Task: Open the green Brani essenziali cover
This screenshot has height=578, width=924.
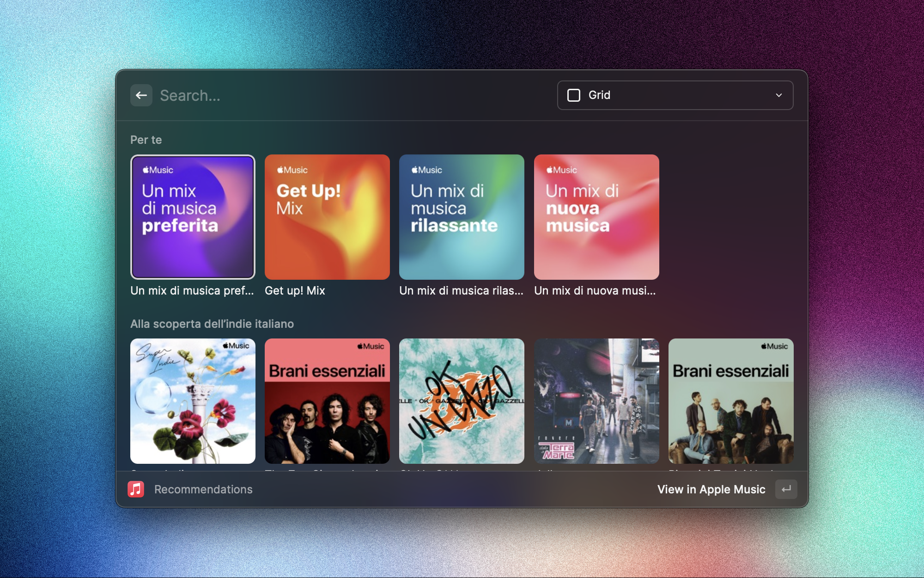Action: tap(731, 401)
